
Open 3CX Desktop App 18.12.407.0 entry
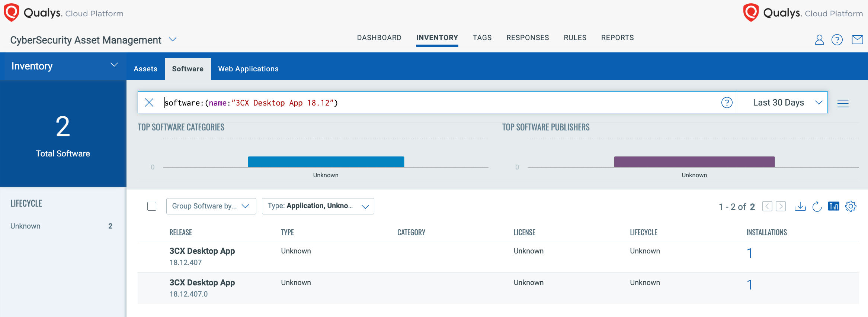tap(202, 283)
